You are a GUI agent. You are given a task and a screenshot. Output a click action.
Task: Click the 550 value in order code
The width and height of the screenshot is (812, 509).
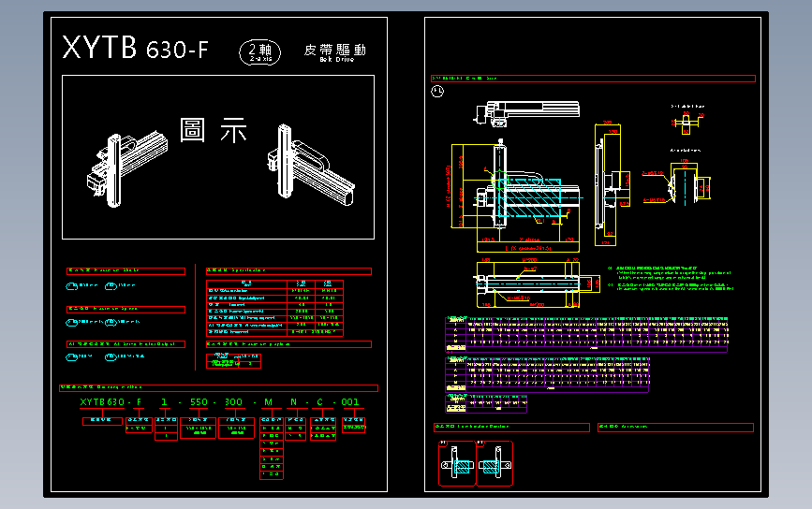click(199, 402)
